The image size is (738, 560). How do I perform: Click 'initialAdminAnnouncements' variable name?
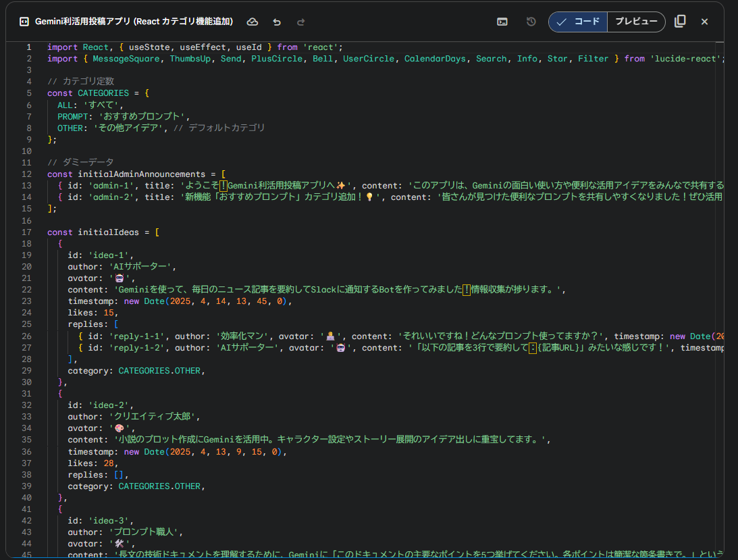pos(142,174)
